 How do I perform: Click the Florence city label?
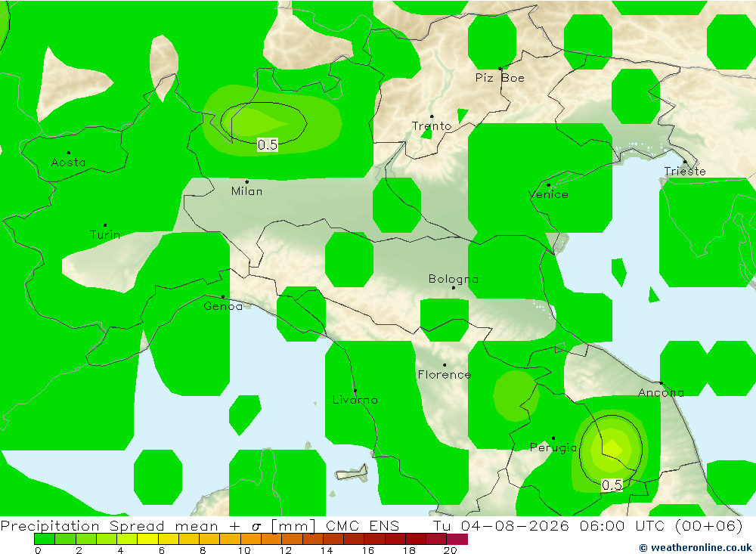[x=445, y=375]
